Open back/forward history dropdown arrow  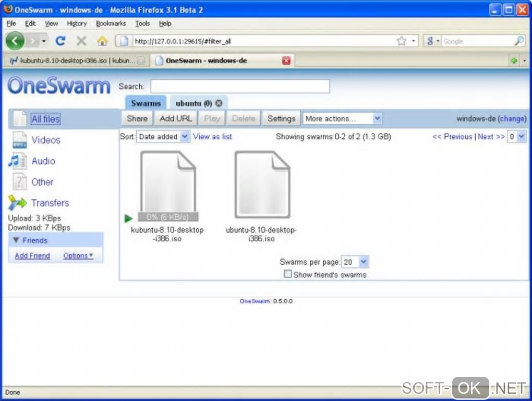tap(44, 41)
